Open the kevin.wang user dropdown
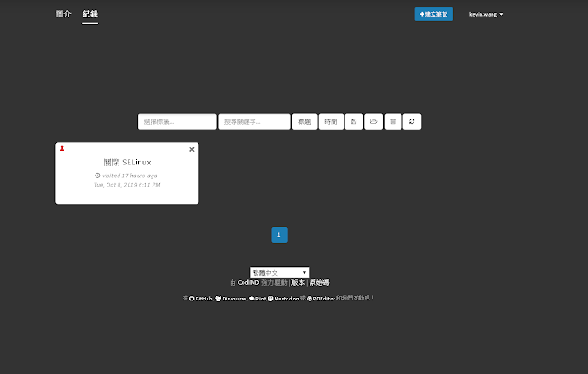 pos(486,15)
